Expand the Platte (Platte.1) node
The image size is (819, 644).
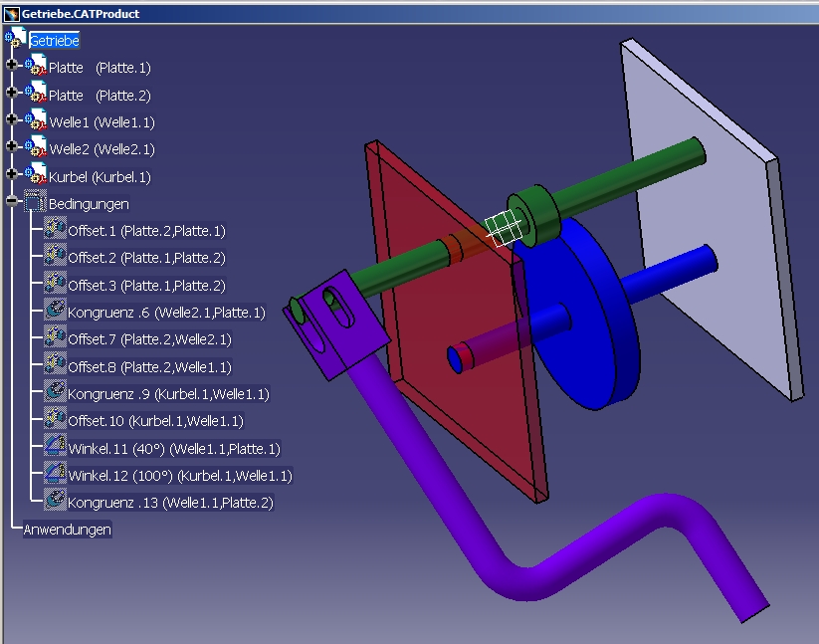click(x=12, y=65)
